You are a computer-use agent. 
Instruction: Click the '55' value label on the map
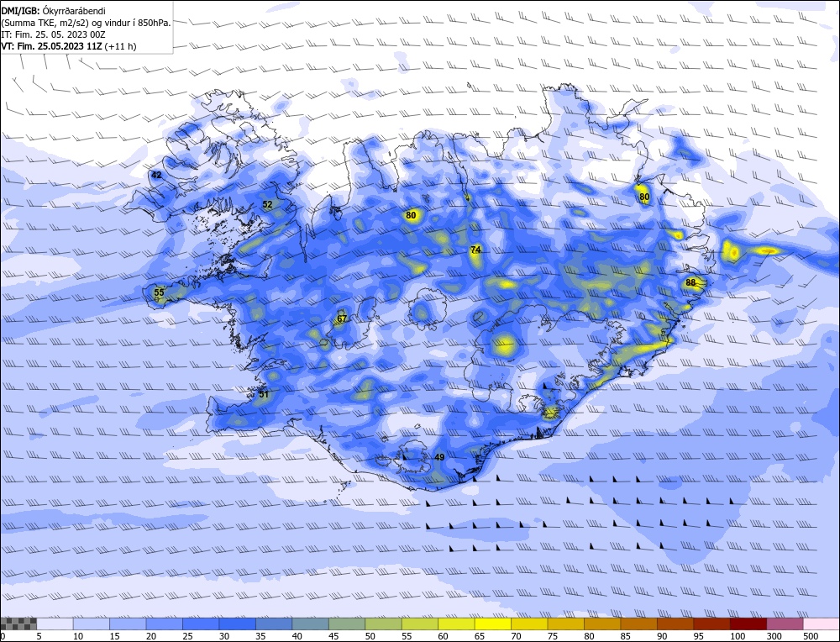159,292
